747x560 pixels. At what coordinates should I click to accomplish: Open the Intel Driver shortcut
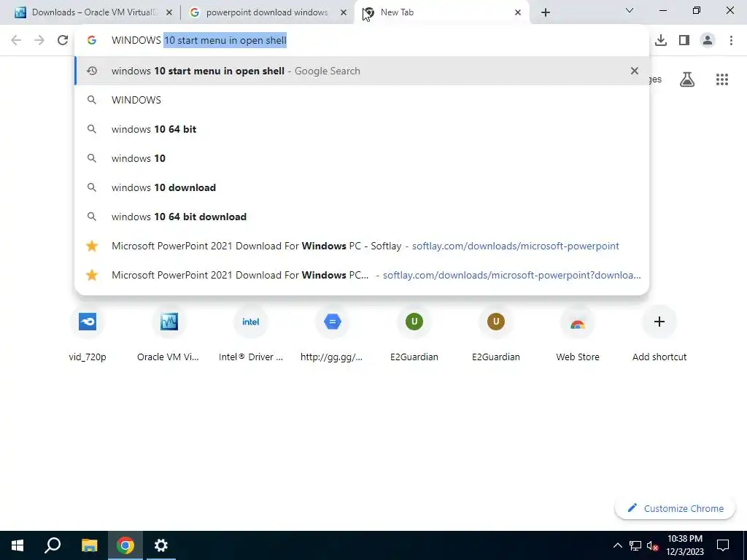251,334
